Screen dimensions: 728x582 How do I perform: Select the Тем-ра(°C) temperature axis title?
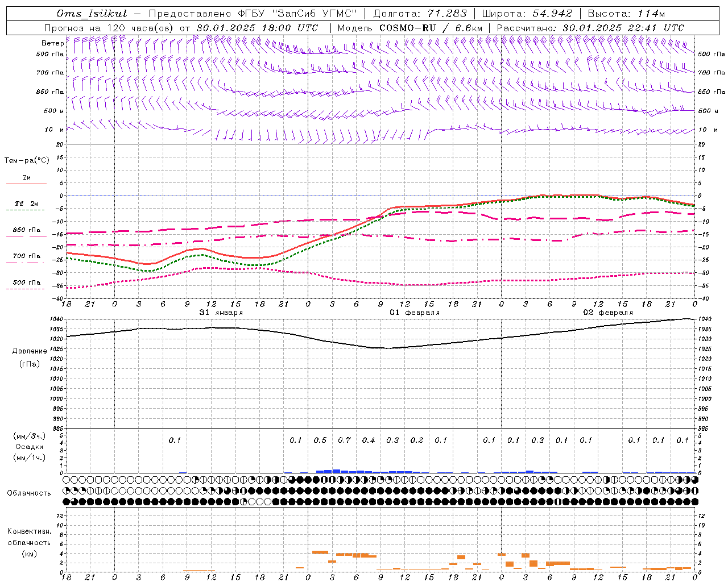[x=27, y=161]
